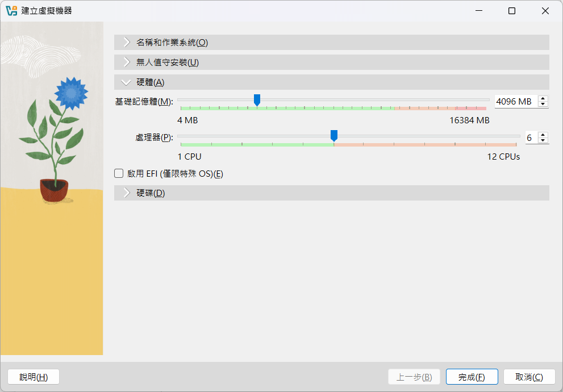Maximize the 建立虛擬機器 window
Image resolution: width=563 pixels, height=392 pixels.
[x=512, y=11]
